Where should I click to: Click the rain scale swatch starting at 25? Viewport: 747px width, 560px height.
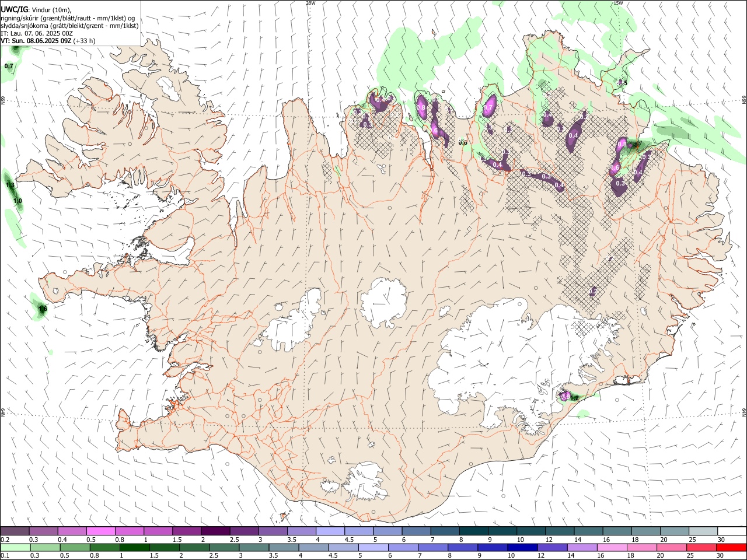(x=700, y=548)
